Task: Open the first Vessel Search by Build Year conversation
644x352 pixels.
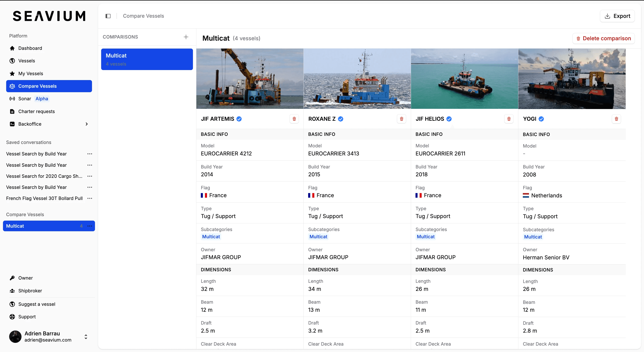Action: click(36, 154)
